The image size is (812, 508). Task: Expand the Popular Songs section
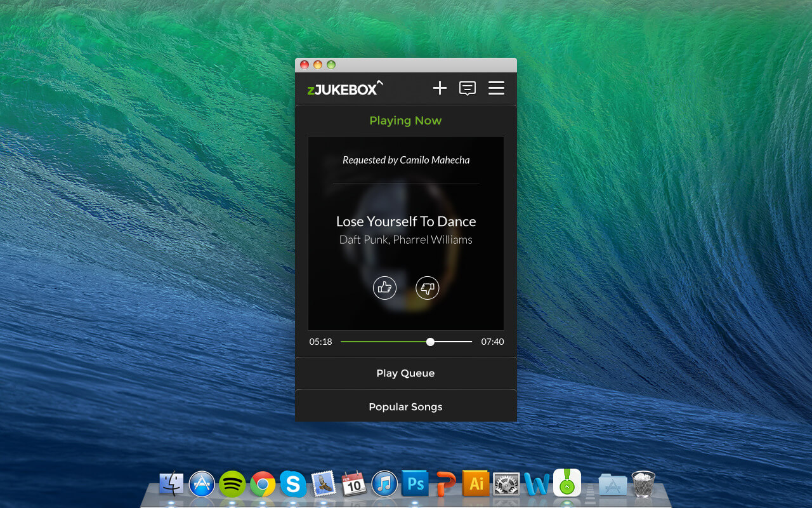pos(405,407)
